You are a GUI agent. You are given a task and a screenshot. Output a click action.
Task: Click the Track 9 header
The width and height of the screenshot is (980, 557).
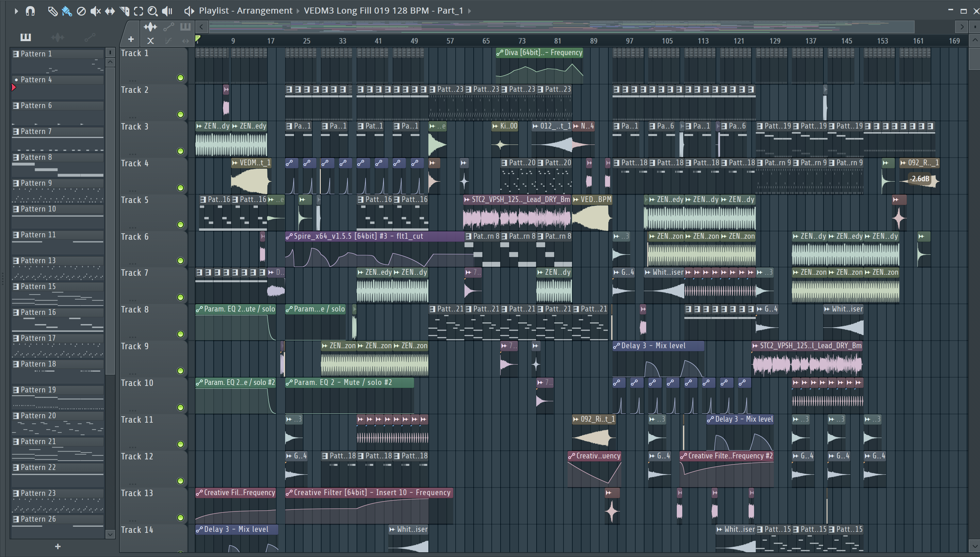(153, 358)
